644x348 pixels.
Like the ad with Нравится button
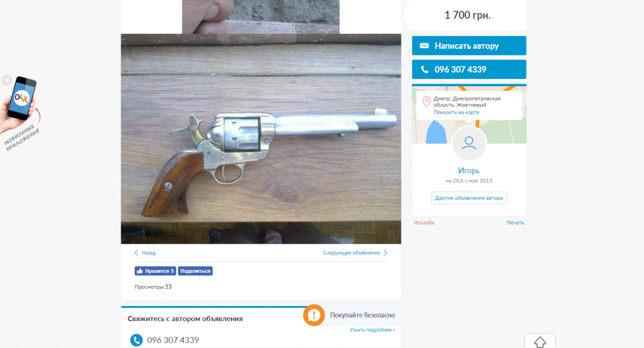(155, 271)
